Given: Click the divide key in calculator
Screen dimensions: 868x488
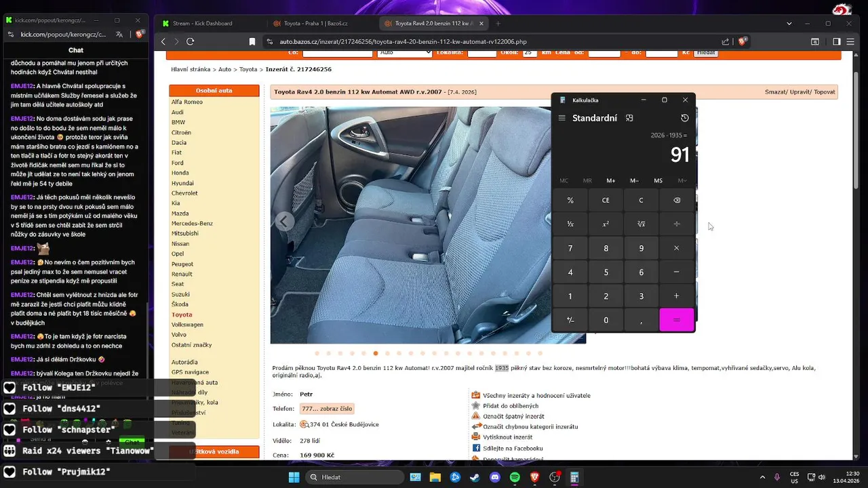Looking at the screenshot, I should [677, 224].
